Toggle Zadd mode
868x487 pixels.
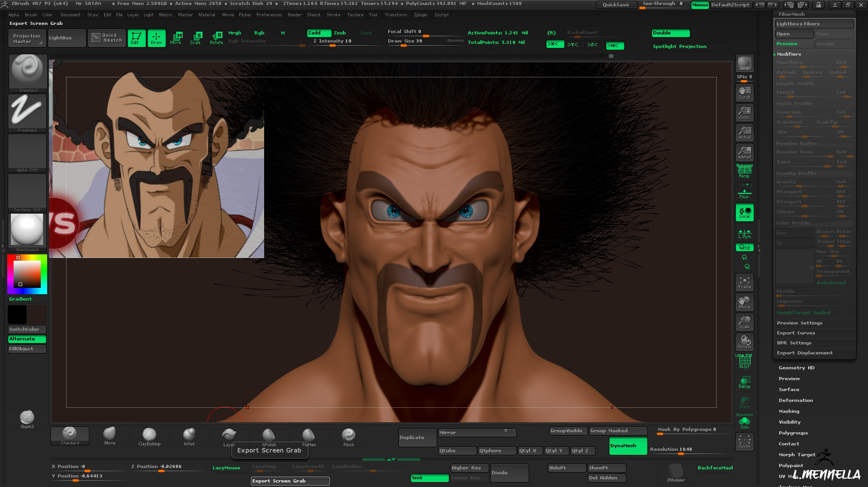pos(319,33)
